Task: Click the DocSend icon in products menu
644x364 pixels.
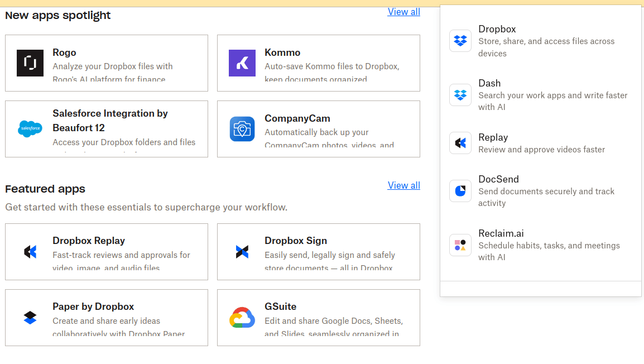Action: pyautogui.click(x=460, y=190)
